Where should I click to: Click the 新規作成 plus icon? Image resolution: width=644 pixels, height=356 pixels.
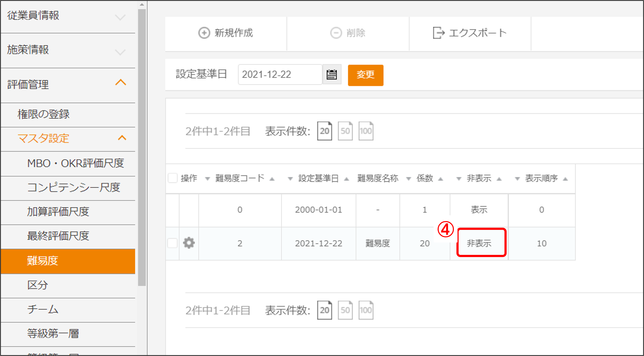(x=204, y=33)
